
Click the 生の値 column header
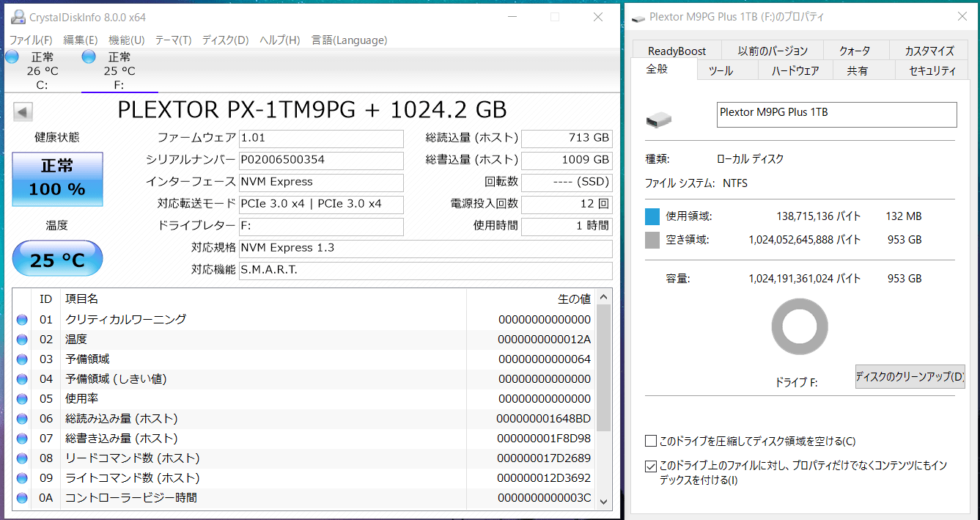(532, 299)
